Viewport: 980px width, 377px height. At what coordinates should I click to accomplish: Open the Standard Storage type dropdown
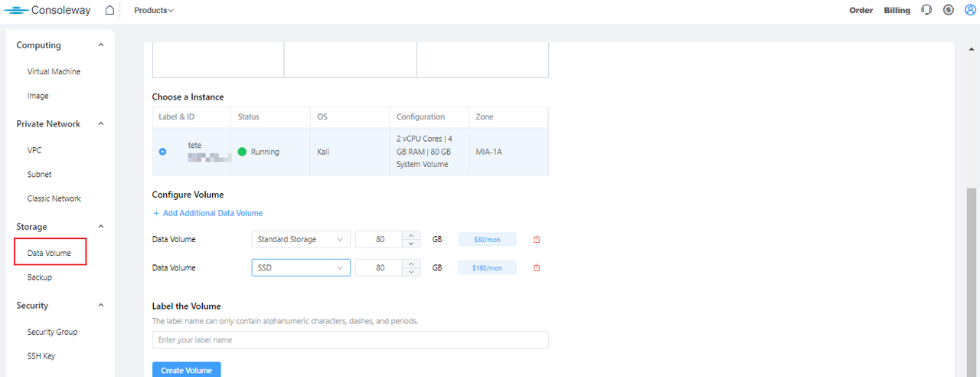[x=300, y=240]
